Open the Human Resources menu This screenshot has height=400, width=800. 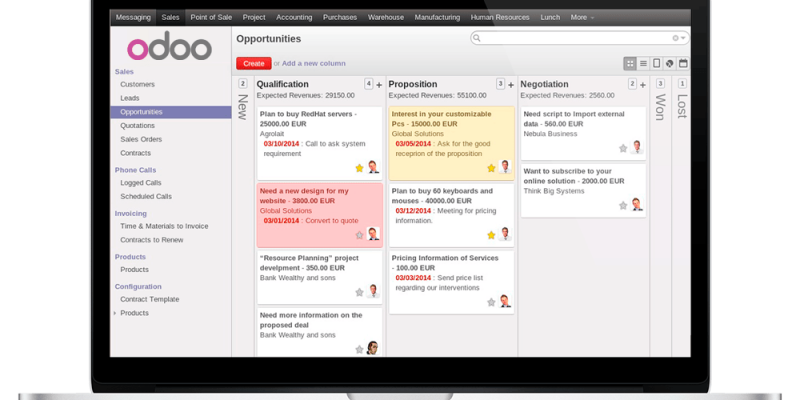tap(500, 17)
